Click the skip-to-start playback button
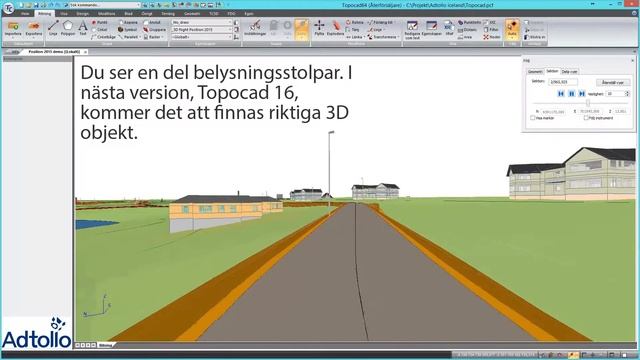 (x=561, y=94)
